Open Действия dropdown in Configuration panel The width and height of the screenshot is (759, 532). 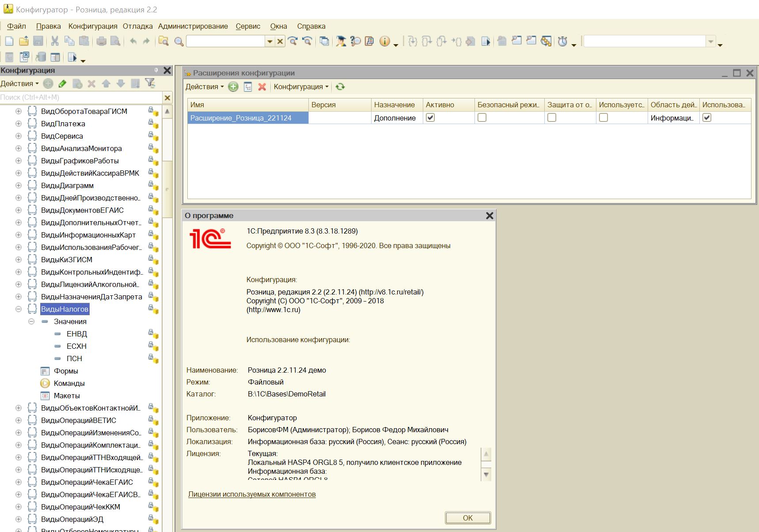(x=19, y=83)
